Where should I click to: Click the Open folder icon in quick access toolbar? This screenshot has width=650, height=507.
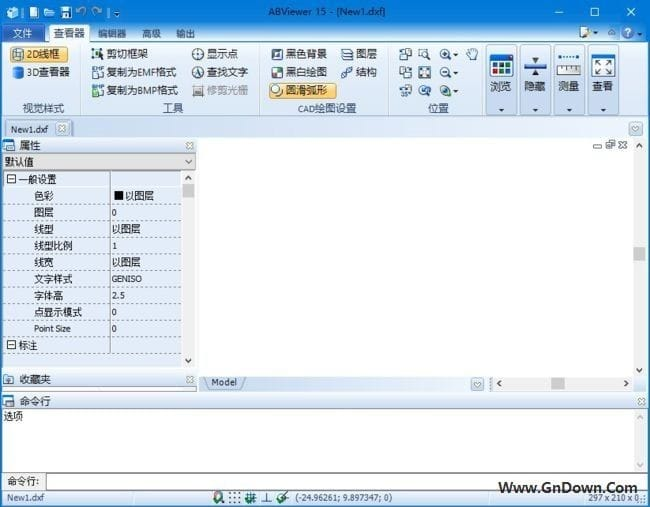point(49,12)
